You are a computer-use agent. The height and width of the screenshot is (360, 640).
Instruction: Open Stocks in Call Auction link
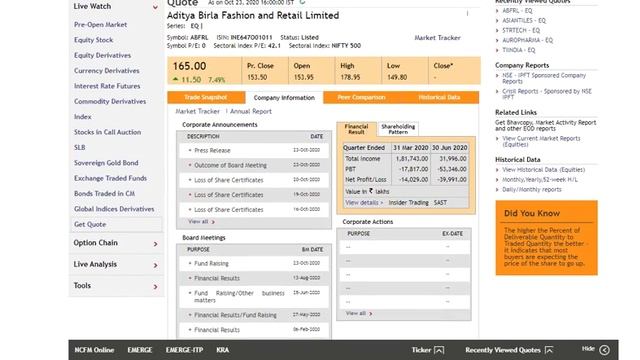(x=107, y=132)
